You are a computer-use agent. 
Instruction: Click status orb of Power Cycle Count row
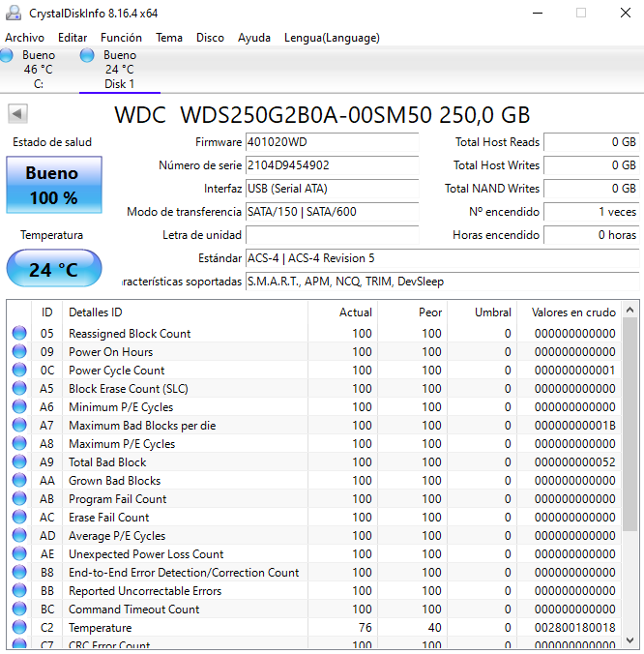pos(19,370)
